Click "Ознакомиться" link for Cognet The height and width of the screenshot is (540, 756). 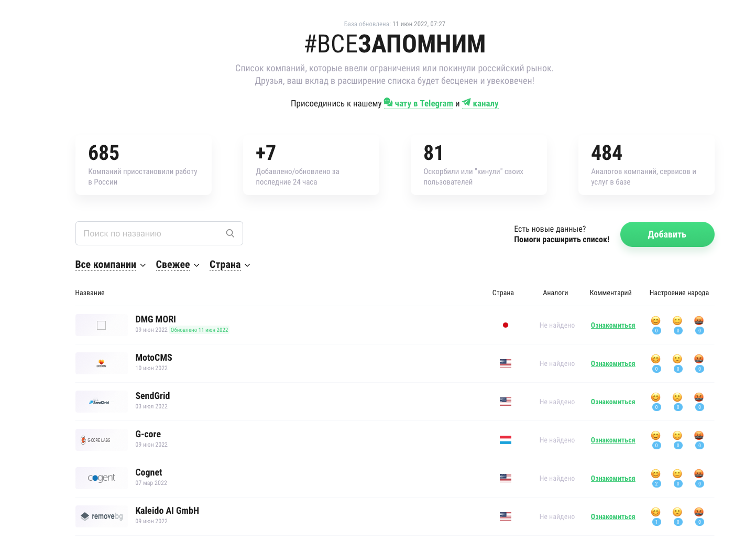pyautogui.click(x=612, y=478)
